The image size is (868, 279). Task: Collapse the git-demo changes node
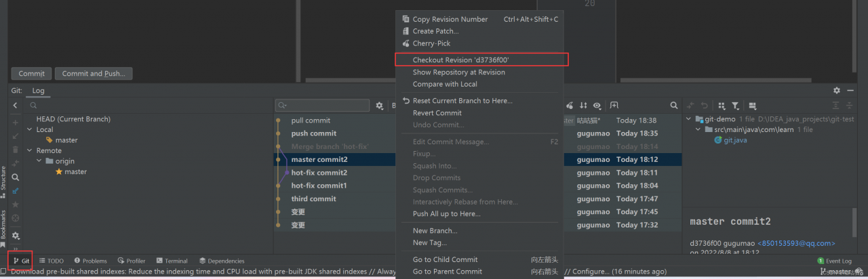pyautogui.click(x=690, y=119)
